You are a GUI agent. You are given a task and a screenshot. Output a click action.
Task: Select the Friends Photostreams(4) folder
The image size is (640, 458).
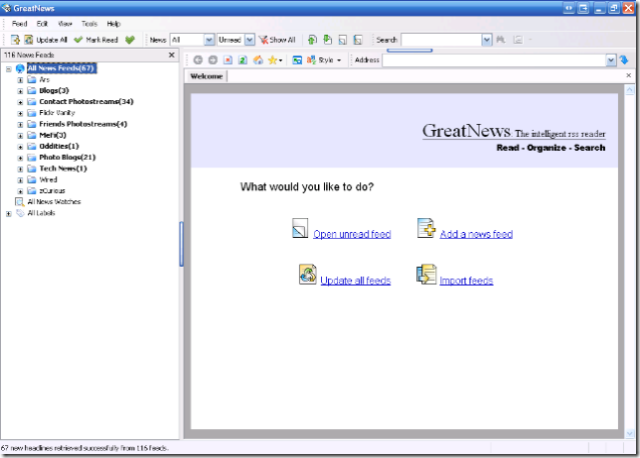tap(83, 124)
